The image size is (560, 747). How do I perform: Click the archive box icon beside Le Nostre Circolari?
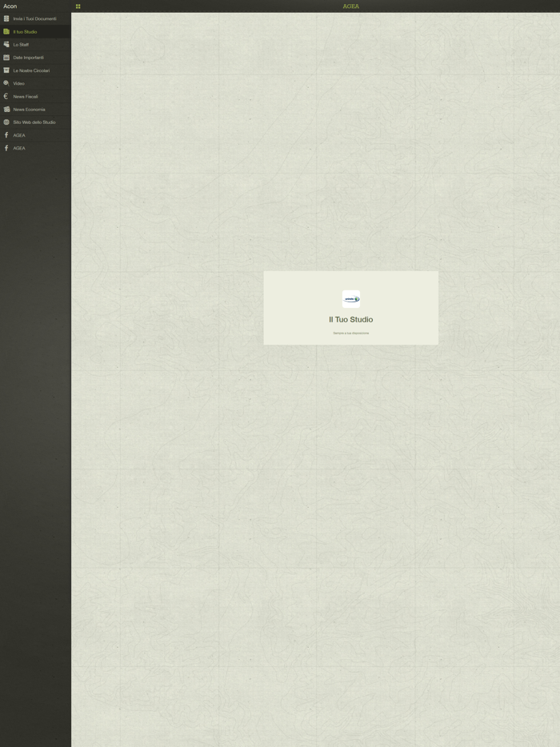click(x=6, y=70)
